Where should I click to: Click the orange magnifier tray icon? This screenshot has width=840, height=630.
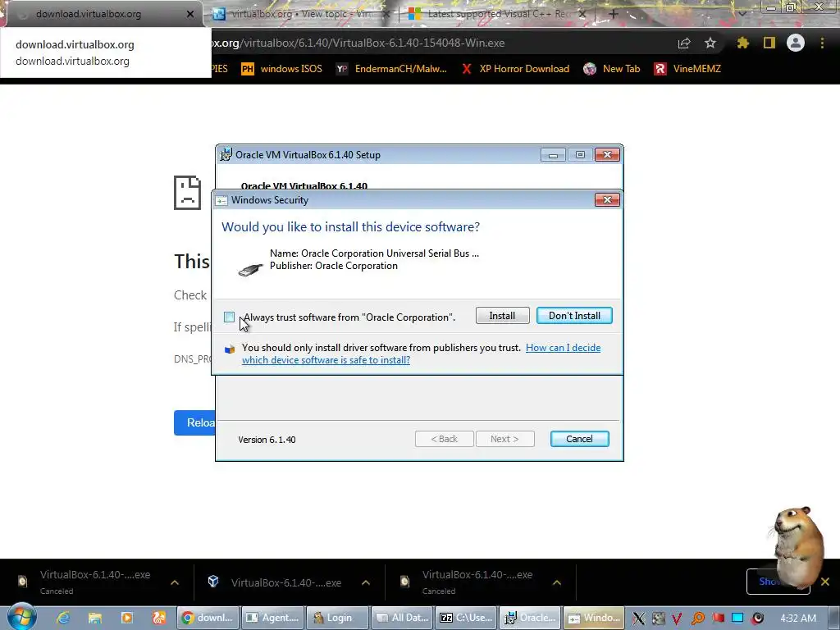coord(697,619)
